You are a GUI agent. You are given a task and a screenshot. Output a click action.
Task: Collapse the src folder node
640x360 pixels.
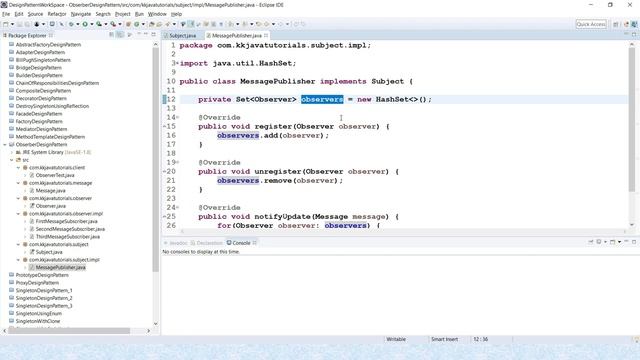(11, 160)
